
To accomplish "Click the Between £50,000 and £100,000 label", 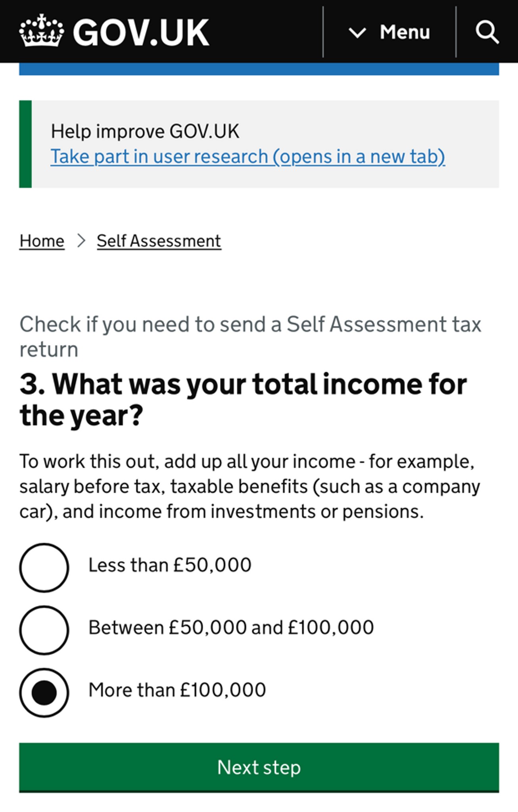I will click(x=231, y=627).
